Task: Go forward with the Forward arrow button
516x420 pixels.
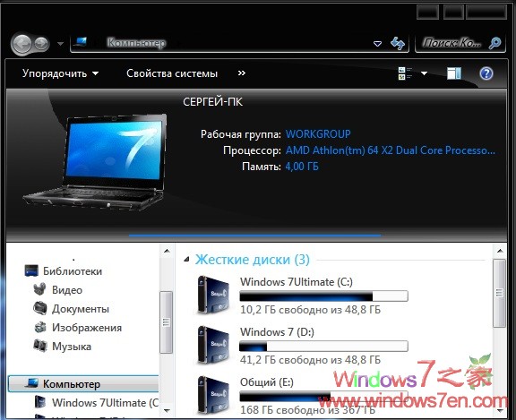Action: (41, 43)
